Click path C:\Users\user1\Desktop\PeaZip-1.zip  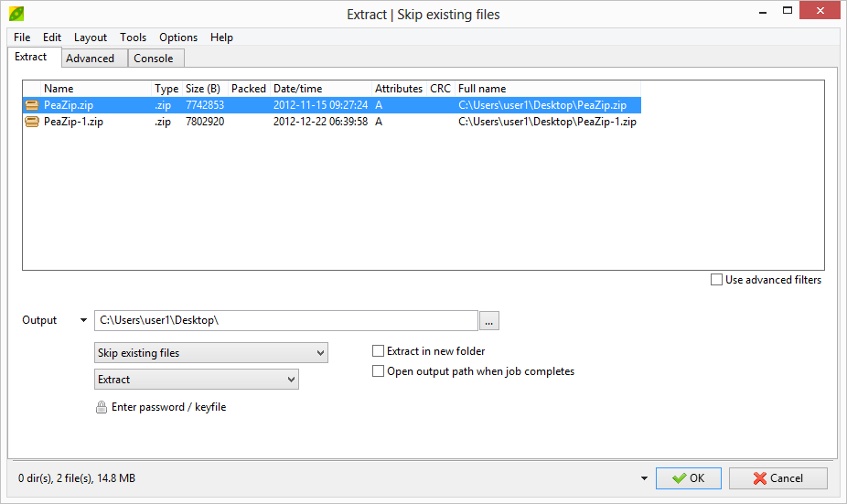[x=547, y=122]
